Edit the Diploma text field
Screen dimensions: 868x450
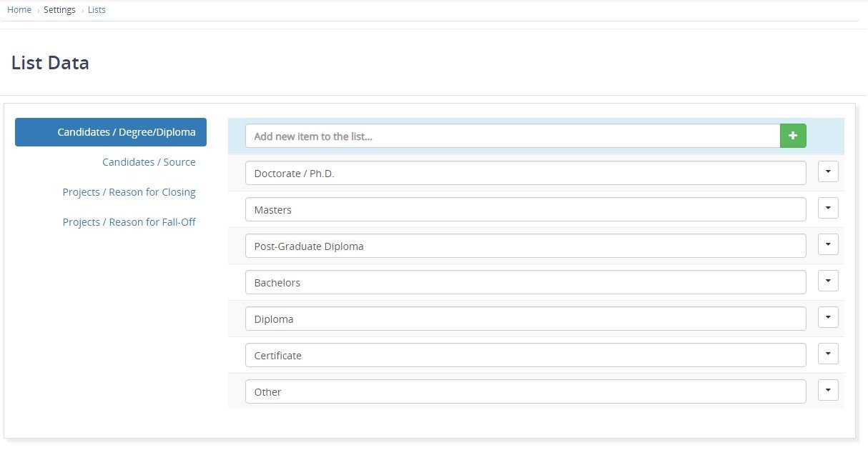click(526, 319)
